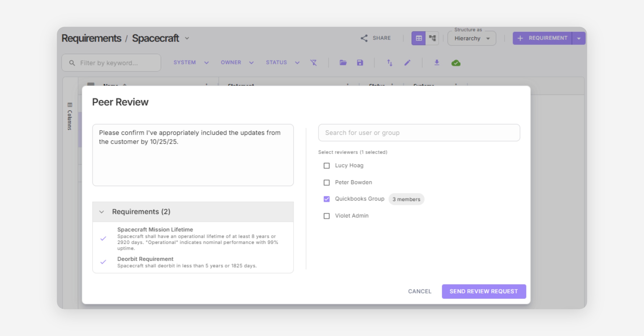This screenshot has height=336, width=644.
Task: Tick the Violet Admin checkbox
Action: pos(327,216)
